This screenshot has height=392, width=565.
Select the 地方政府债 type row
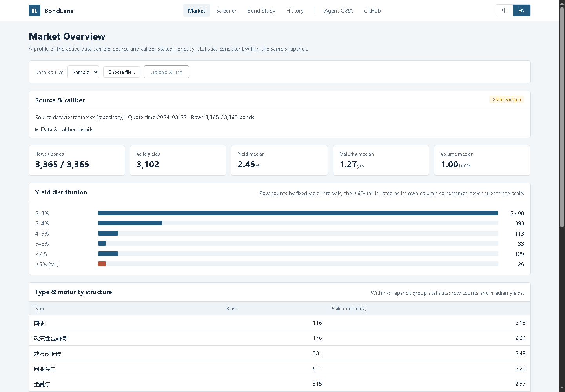click(x=280, y=353)
